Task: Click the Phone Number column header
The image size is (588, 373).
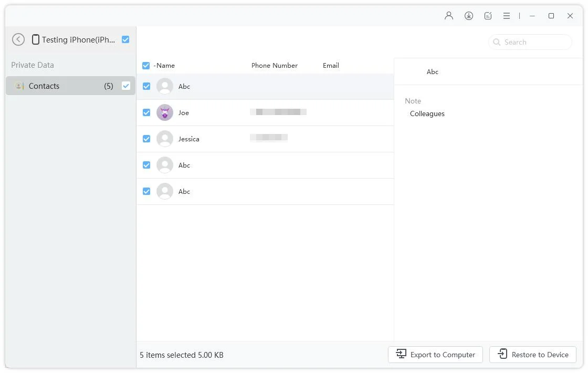Action: coord(274,66)
